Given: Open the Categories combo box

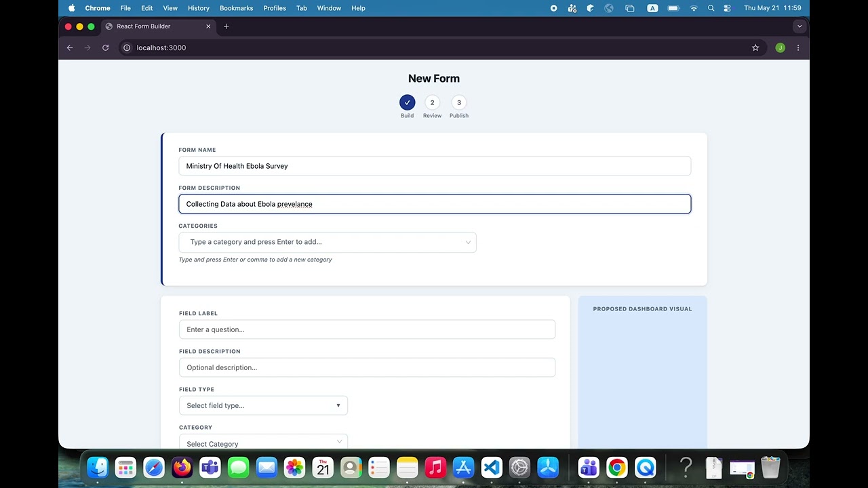Looking at the screenshot, I should tap(328, 242).
